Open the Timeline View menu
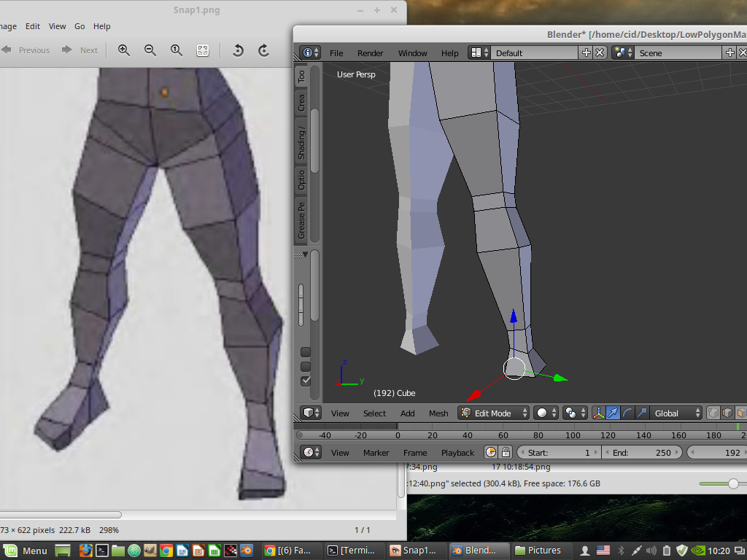Image resolution: width=747 pixels, height=560 pixels. 340,453
